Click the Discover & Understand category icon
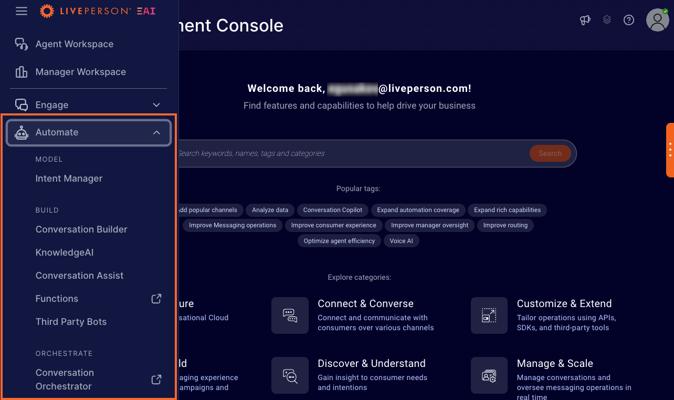The width and height of the screenshot is (674, 400). pyautogui.click(x=290, y=376)
